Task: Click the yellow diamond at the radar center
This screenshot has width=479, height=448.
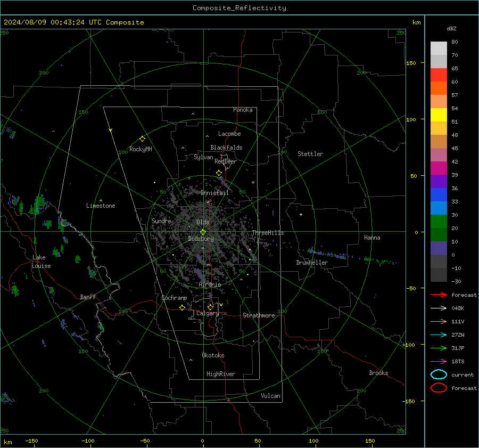Action: (203, 232)
